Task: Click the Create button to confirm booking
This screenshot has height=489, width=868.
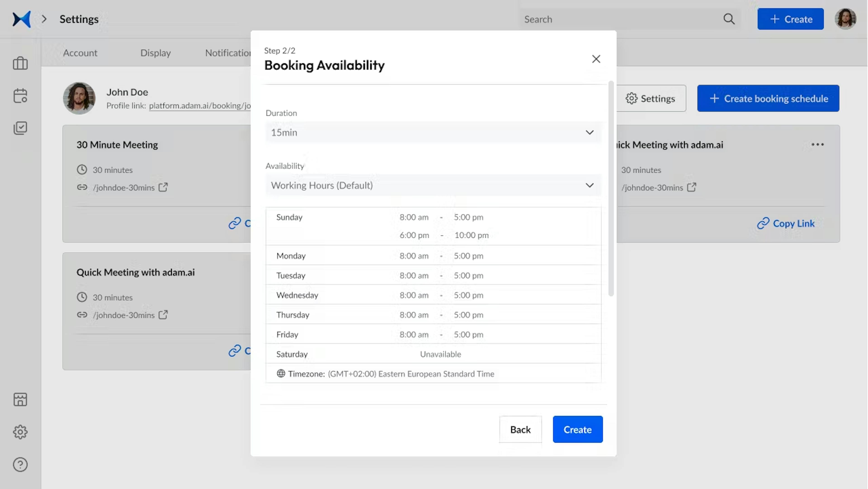Action: click(577, 429)
